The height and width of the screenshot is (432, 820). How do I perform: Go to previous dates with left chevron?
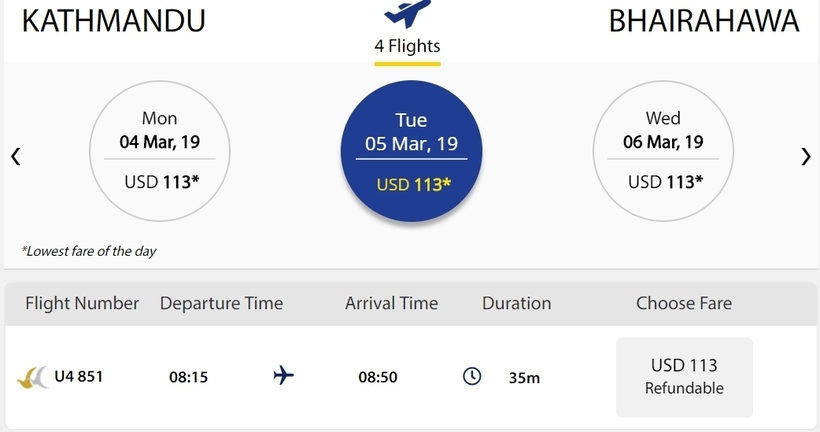tap(16, 156)
